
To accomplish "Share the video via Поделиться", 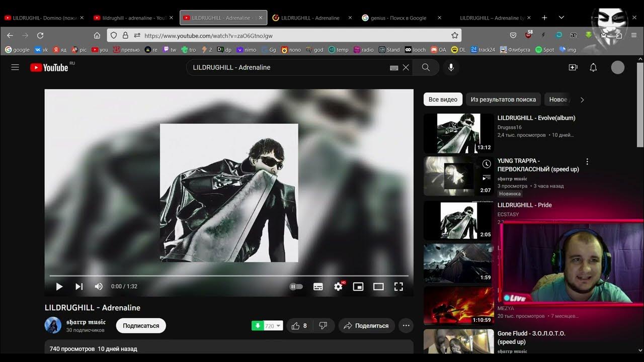I will [366, 326].
